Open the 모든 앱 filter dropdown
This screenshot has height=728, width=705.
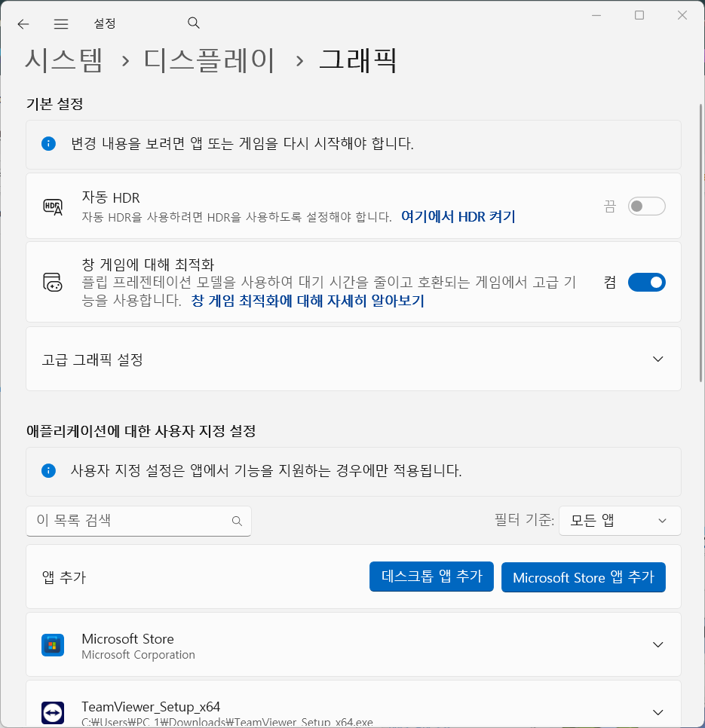point(619,521)
